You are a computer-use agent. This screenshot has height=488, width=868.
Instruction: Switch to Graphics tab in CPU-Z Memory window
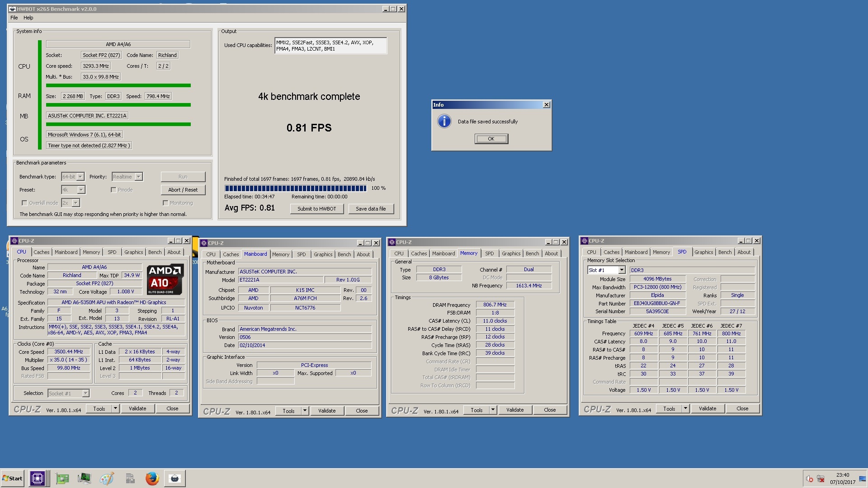point(511,253)
